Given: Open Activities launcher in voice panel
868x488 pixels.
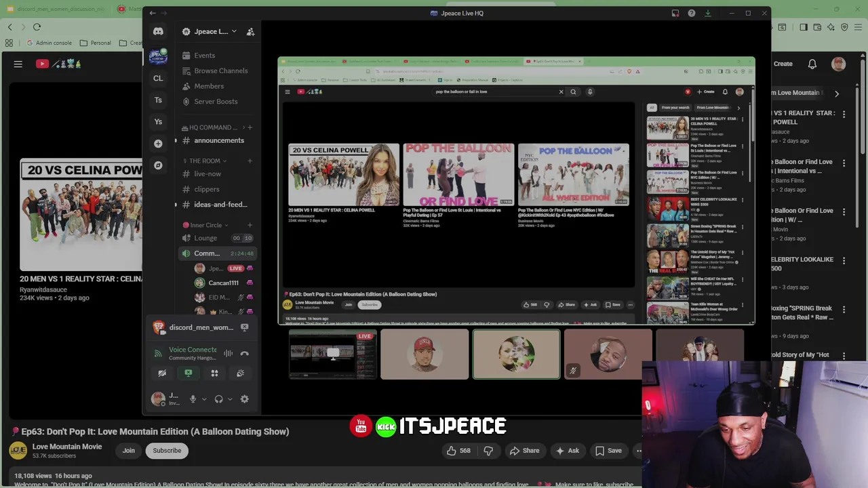Looking at the screenshot, I should click(x=214, y=373).
